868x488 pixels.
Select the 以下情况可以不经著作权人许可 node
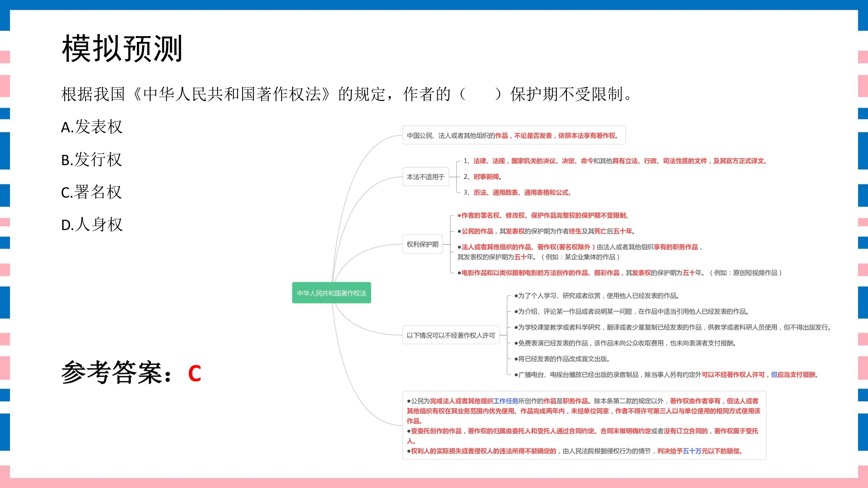pyautogui.click(x=451, y=335)
